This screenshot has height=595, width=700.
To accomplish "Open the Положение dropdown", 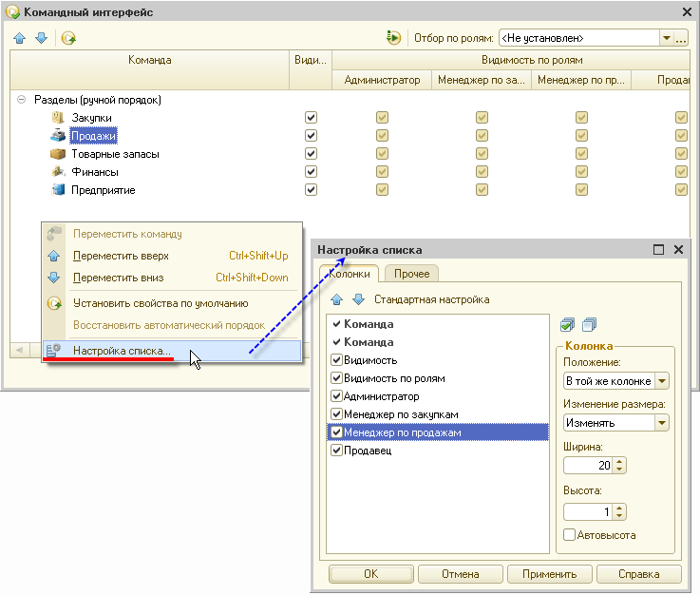I will [662, 381].
